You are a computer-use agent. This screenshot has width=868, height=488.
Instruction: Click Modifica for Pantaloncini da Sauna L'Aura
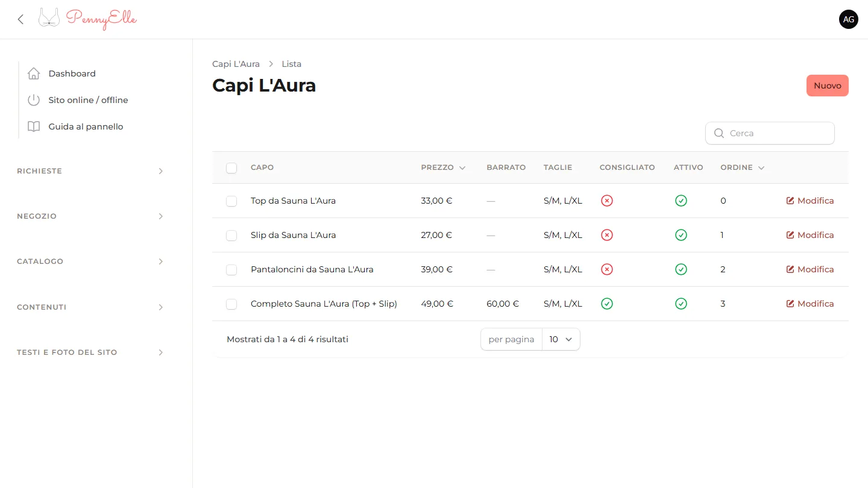point(810,269)
